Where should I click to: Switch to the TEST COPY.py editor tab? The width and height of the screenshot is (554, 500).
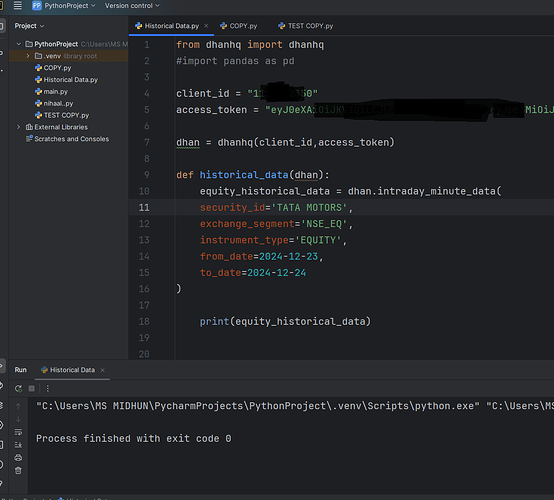pyautogui.click(x=306, y=26)
